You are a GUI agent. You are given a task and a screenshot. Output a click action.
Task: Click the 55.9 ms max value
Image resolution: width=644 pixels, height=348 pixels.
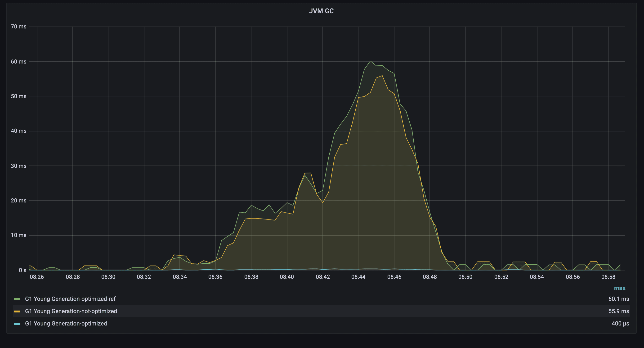tap(618, 311)
